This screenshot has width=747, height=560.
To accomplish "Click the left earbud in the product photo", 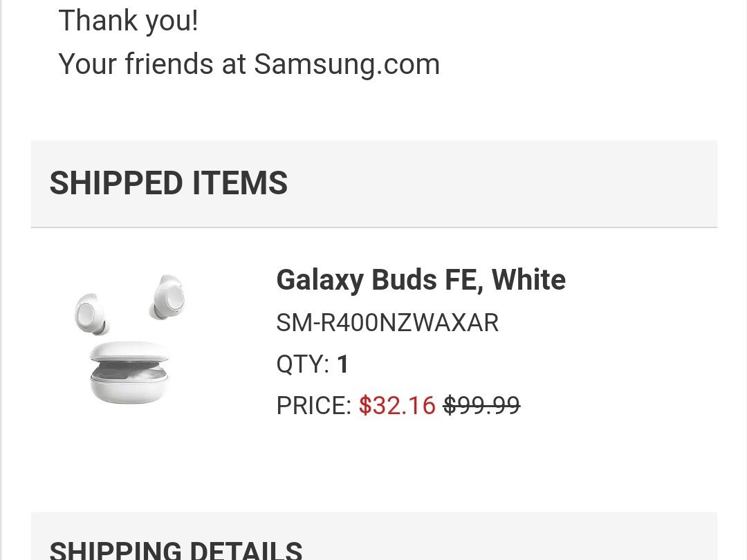I will pos(89,312).
